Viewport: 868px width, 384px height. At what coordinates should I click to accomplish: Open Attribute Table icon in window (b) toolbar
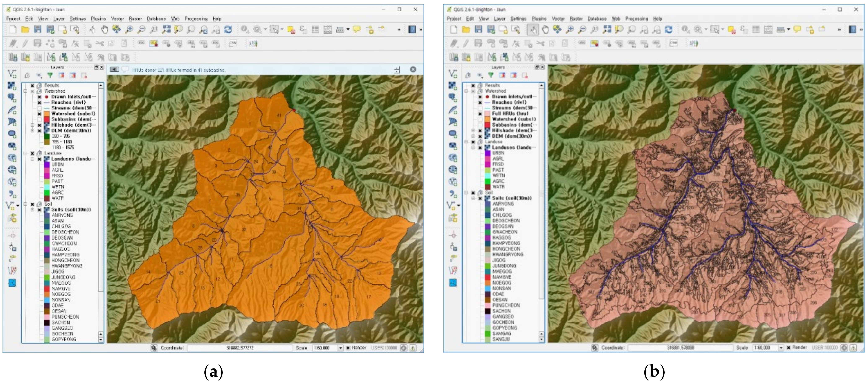click(x=756, y=30)
